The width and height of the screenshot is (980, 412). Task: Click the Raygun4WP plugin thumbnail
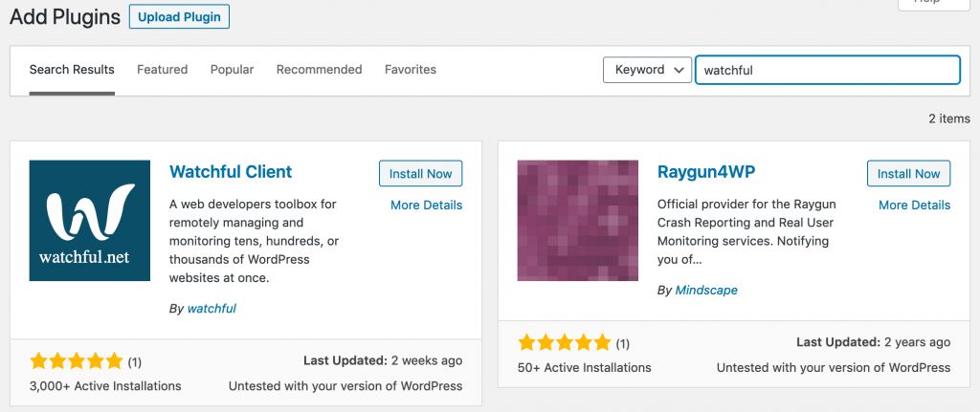pos(578,221)
